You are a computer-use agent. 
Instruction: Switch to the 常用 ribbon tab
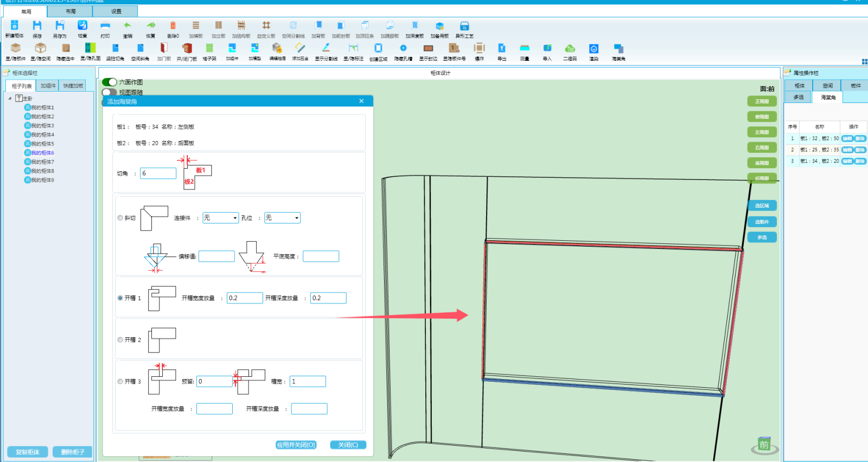coord(26,11)
